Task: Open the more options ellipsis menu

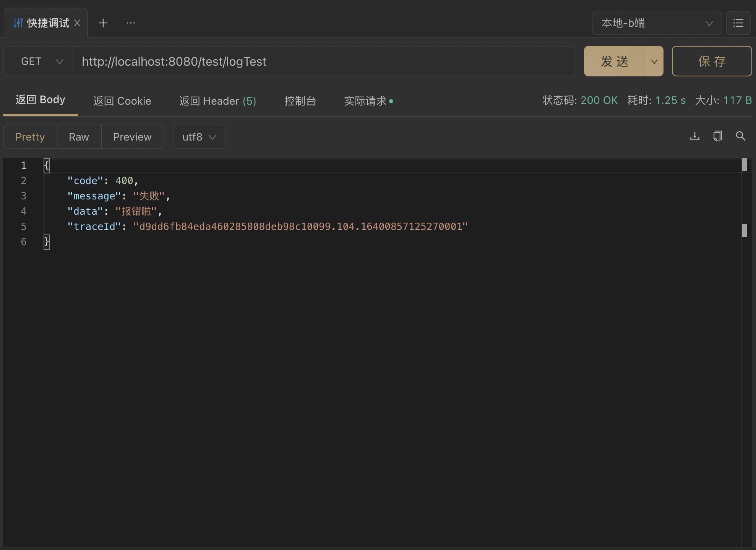Action: pyautogui.click(x=131, y=23)
